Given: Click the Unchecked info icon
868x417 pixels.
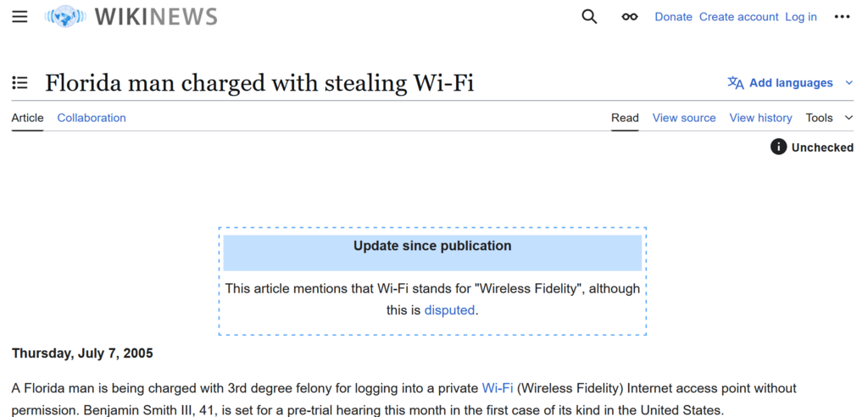Looking at the screenshot, I should [x=778, y=147].
